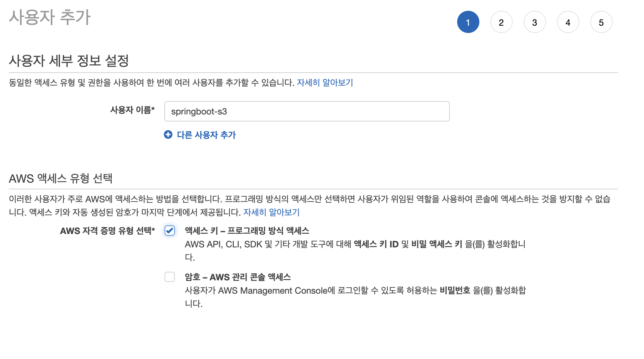Click 다른 사용자 추가 link
The width and height of the screenshot is (644, 359).
[x=206, y=135]
